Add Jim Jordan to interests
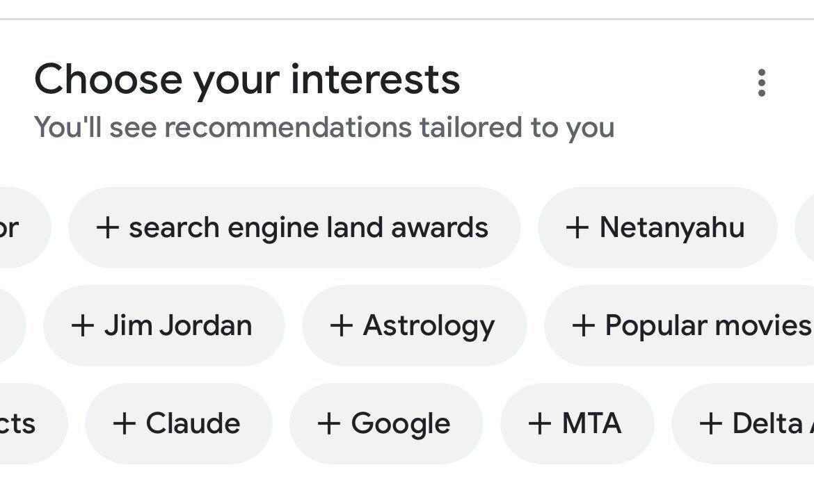The image size is (814, 504). point(178,325)
